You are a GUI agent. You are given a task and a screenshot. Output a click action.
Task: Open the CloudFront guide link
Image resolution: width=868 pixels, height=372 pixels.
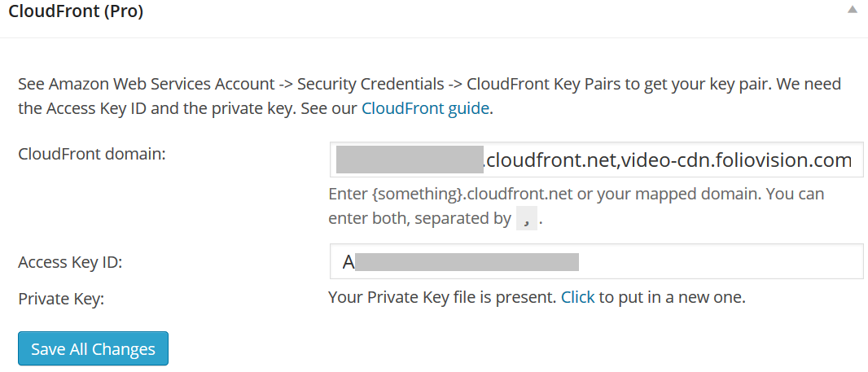(425, 108)
